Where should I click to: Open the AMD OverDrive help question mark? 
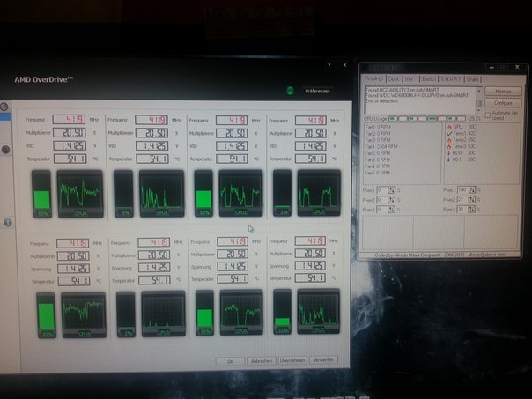point(329,65)
